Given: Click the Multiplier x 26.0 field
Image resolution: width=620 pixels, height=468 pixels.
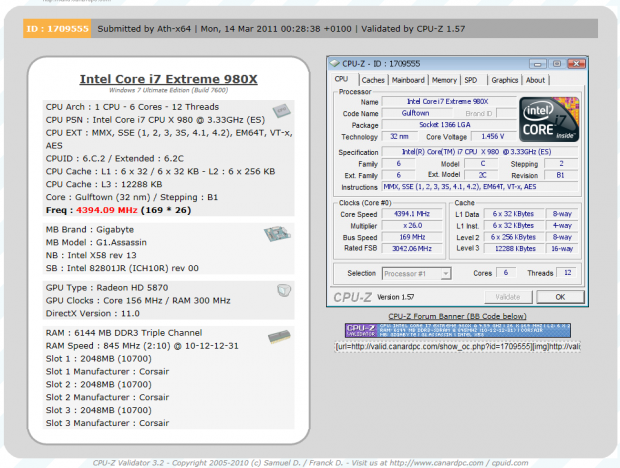Looking at the screenshot, I should pos(412,226).
